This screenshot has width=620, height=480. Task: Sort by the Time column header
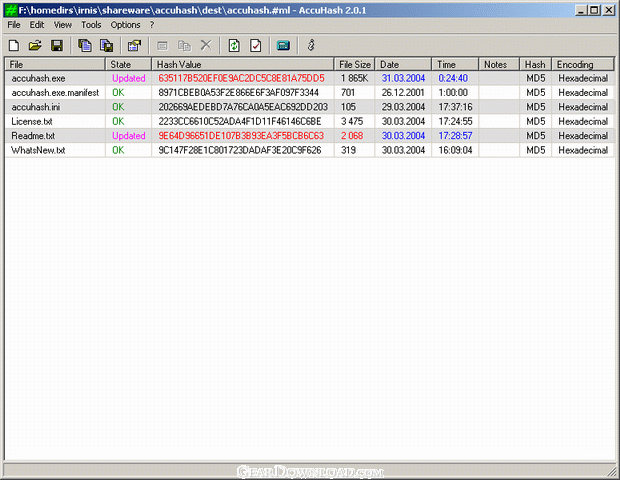click(455, 64)
